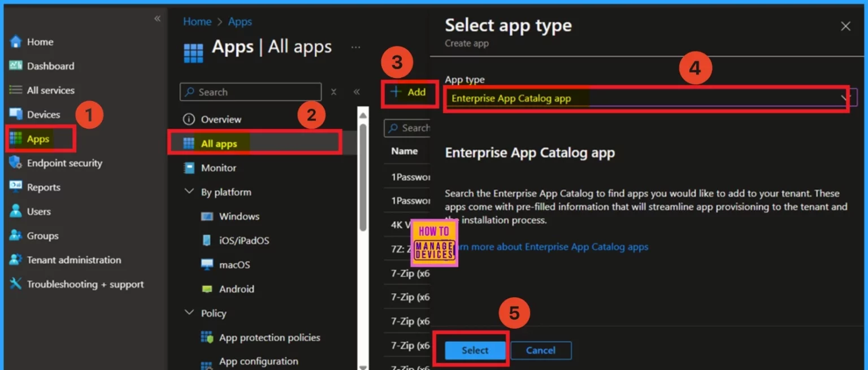The width and height of the screenshot is (868, 370).
Task: Click the Overview info icon
Action: point(188,119)
